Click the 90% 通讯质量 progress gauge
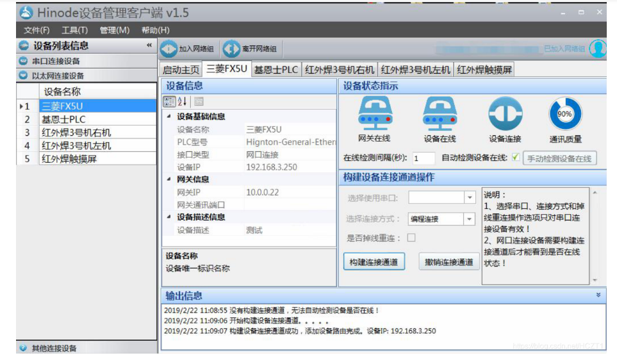Viewport: 617px width, 364px height. (564, 113)
